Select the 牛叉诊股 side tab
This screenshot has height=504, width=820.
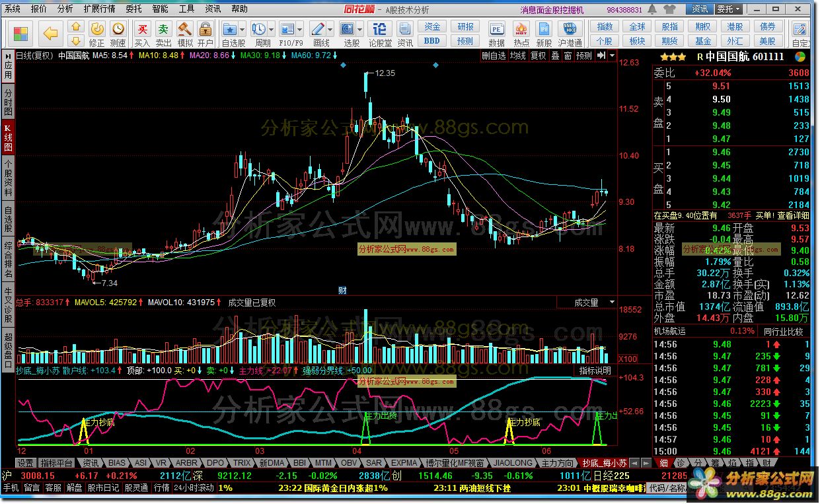(x=8, y=305)
